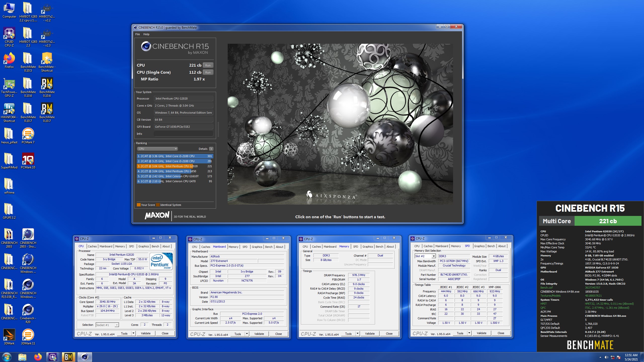Open the BenchMate - Shortcut star icon
The height and width of the screenshot is (362, 644).
tap(47, 62)
